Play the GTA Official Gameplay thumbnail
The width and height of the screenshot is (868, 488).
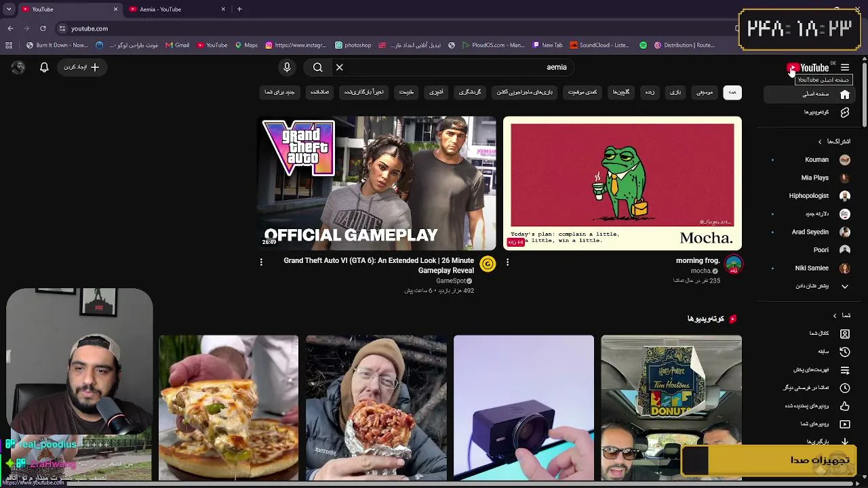click(x=378, y=183)
